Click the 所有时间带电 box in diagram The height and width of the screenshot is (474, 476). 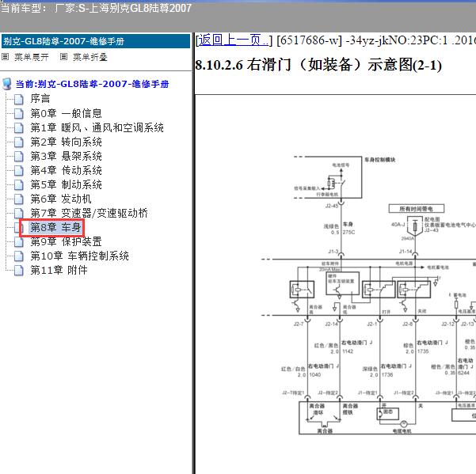pos(416,209)
